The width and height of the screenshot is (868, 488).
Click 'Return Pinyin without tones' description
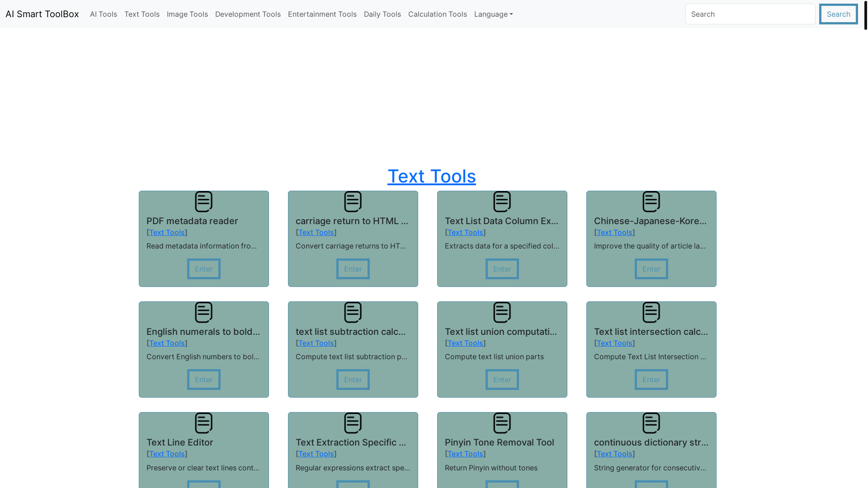(x=491, y=468)
